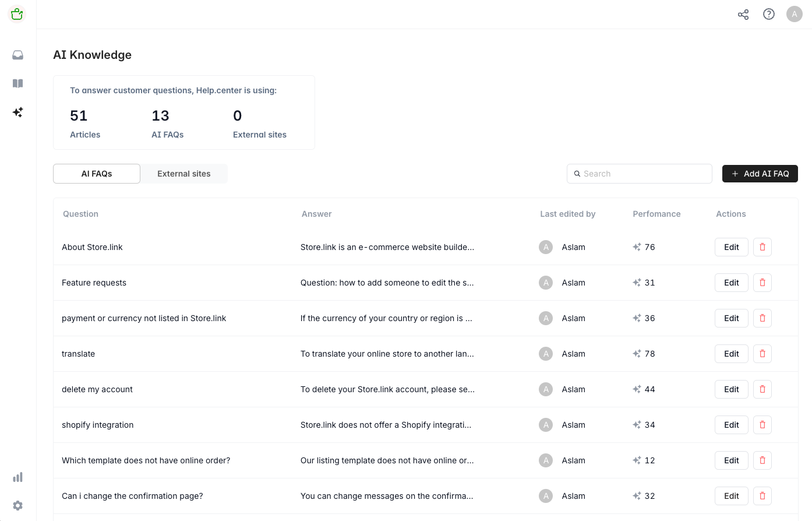Open the payment or currency question row
This screenshot has height=521, width=812.
point(144,318)
